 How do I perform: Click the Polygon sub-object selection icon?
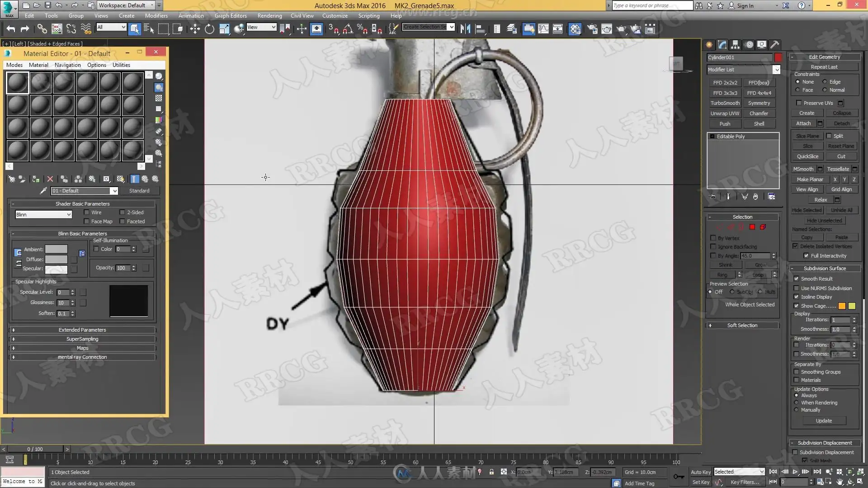752,227
